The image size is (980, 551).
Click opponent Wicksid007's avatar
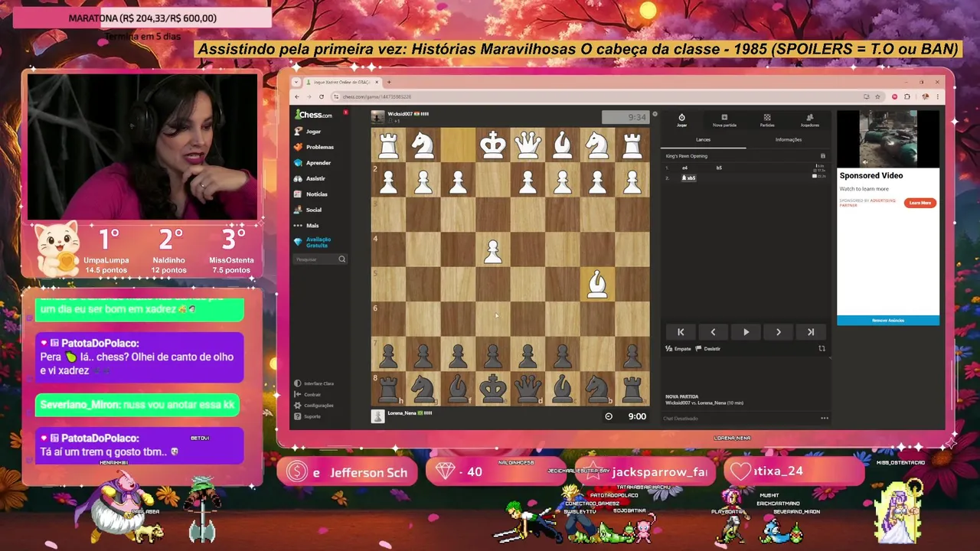pos(378,116)
